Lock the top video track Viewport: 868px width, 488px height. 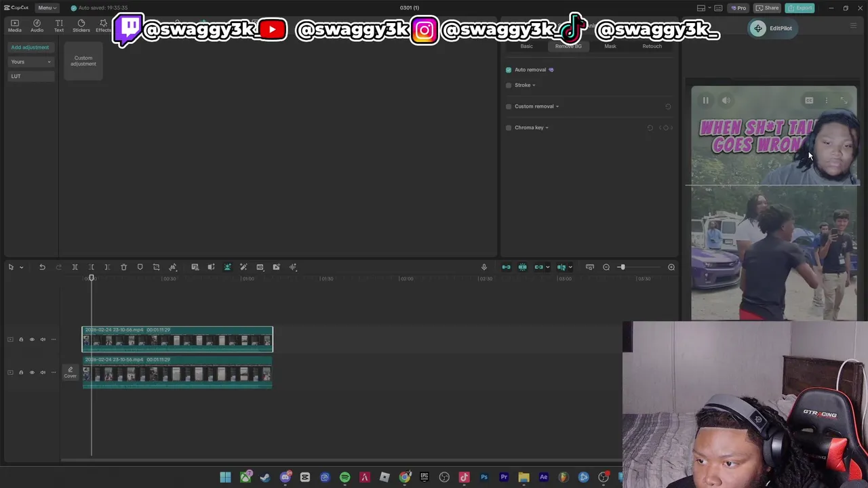pyautogui.click(x=21, y=340)
